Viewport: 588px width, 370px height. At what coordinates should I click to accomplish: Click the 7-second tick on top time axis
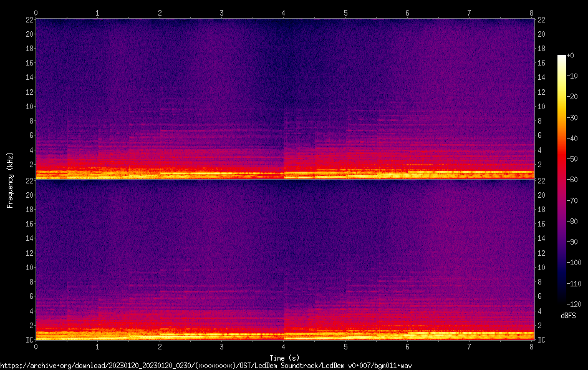[470, 12]
